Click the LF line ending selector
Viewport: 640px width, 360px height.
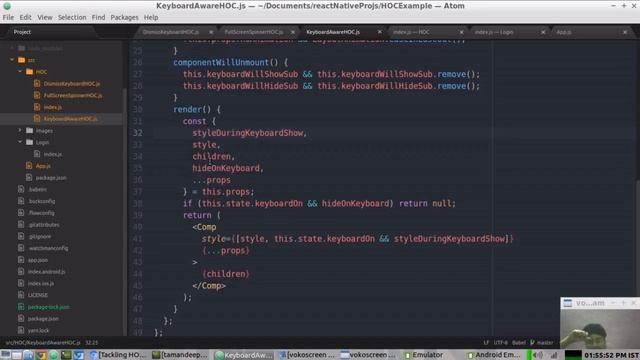[486, 342]
